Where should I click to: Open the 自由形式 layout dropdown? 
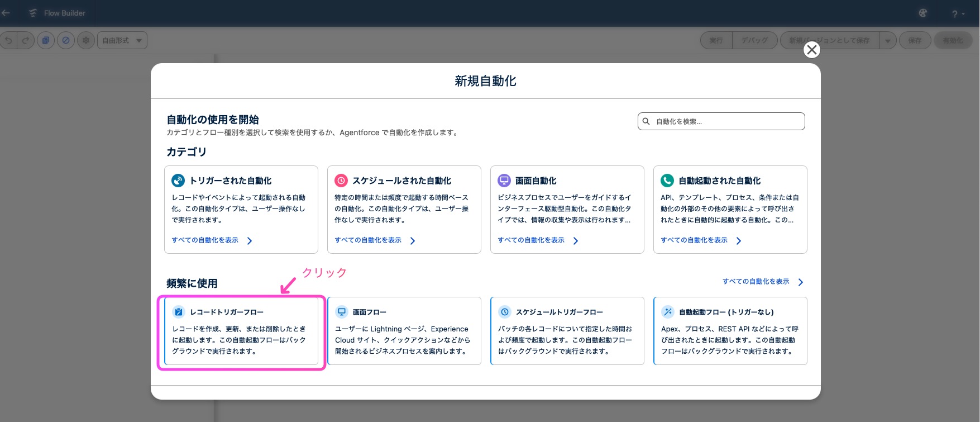[122, 40]
